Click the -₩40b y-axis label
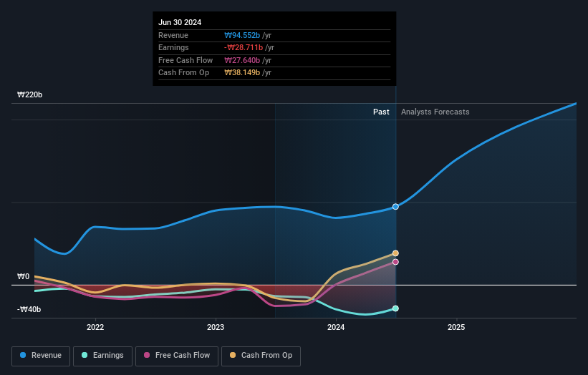Image resolution: width=588 pixels, height=375 pixels. 29,309
